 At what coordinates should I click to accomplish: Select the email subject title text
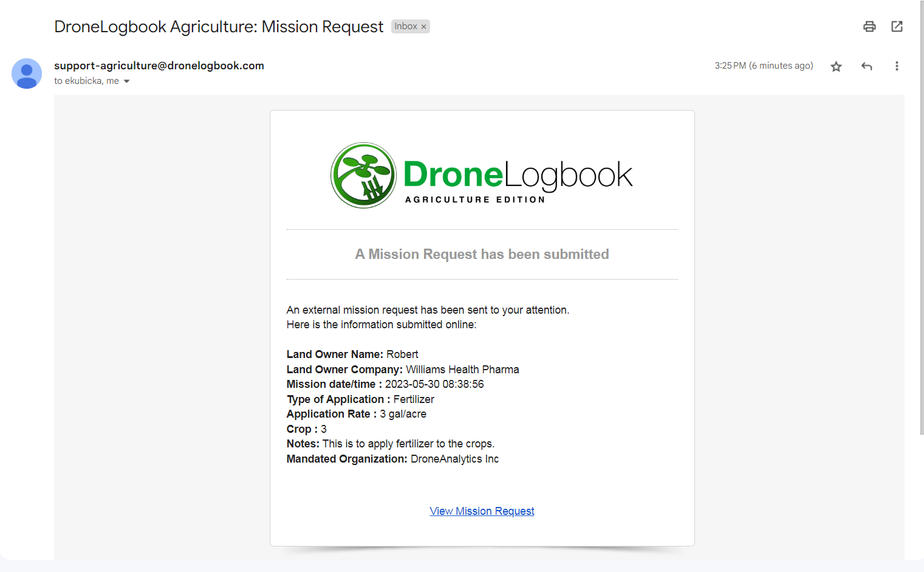click(219, 27)
